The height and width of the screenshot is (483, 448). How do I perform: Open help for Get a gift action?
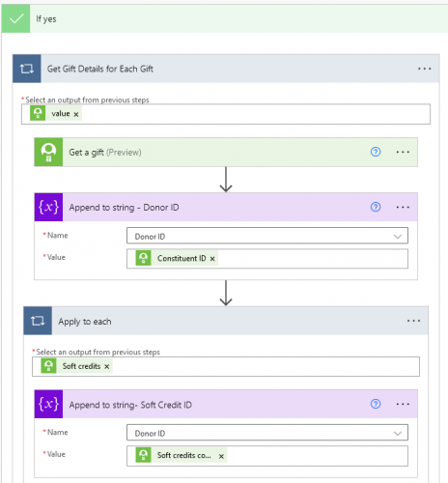pyautogui.click(x=376, y=152)
